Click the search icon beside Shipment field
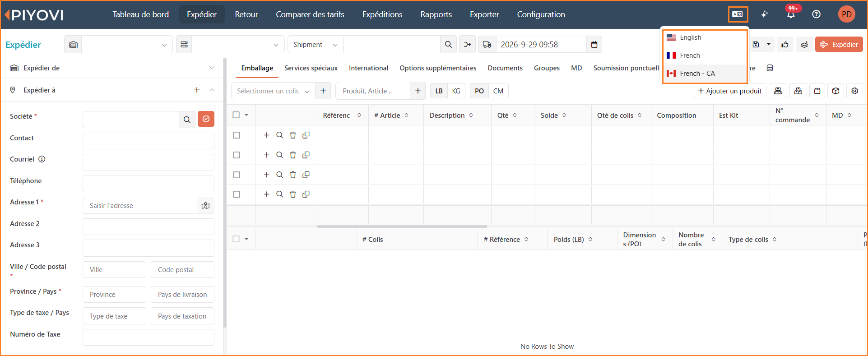The height and width of the screenshot is (356, 868). (x=448, y=44)
